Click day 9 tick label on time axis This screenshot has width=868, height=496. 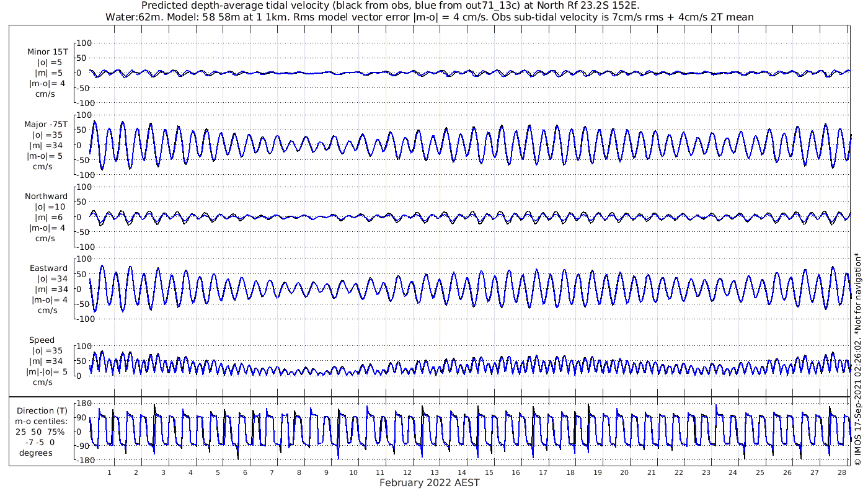click(326, 472)
